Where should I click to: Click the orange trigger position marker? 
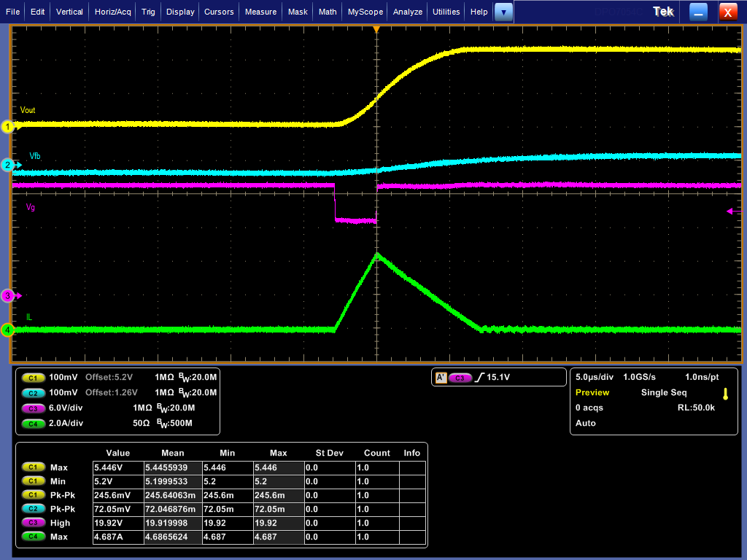[x=376, y=29]
